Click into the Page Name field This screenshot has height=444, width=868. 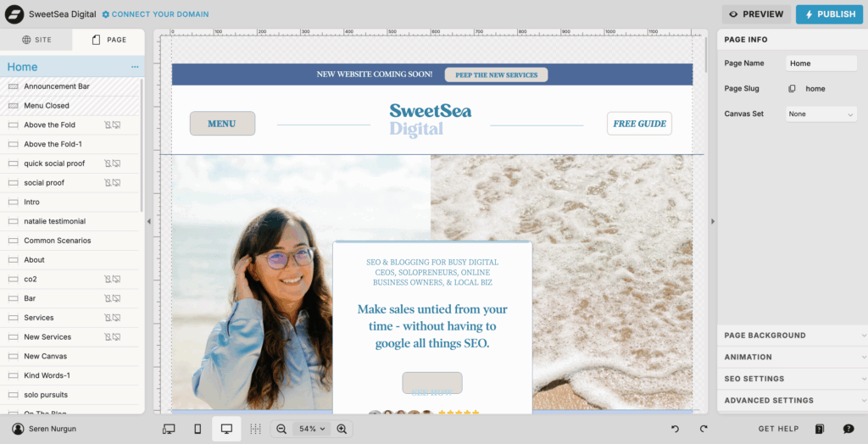(x=821, y=64)
